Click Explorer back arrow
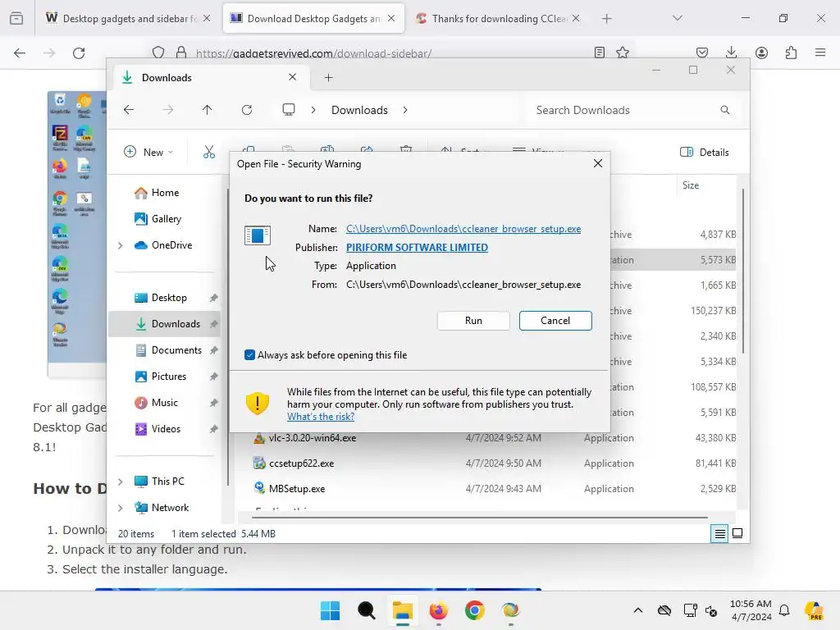 coord(129,110)
